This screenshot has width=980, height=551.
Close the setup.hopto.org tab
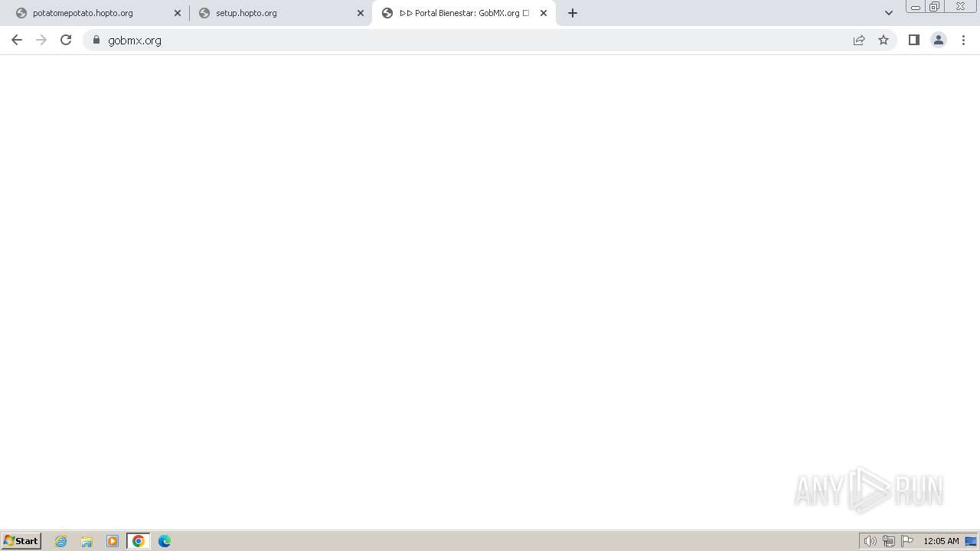[x=361, y=13]
